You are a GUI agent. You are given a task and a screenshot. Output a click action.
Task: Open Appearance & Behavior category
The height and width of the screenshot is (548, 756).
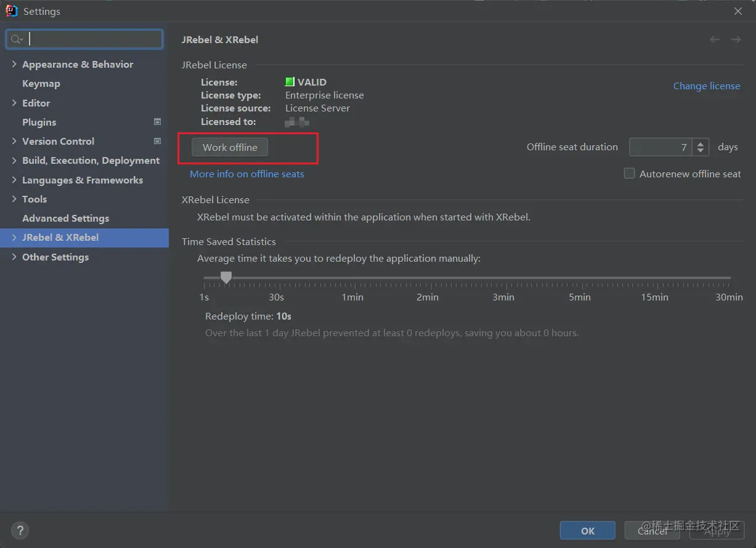point(78,64)
